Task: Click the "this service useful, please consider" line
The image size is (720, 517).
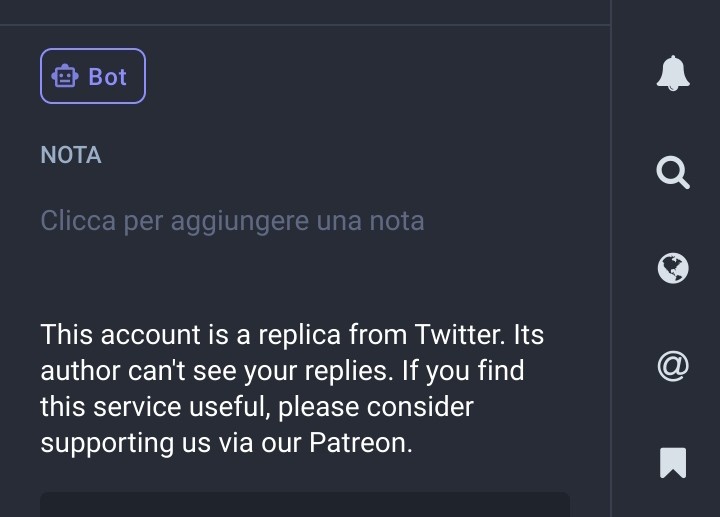Action: point(257,407)
